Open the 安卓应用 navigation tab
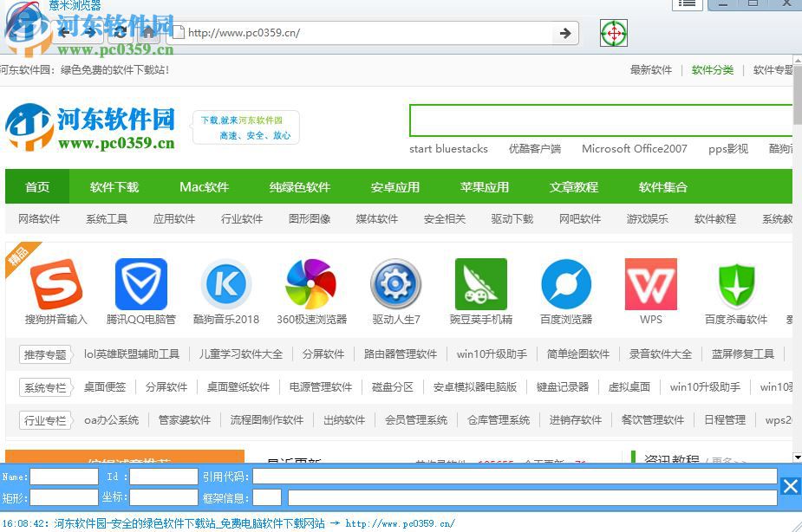The width and height of the screenshot is (802, 532). coord(394,187)
